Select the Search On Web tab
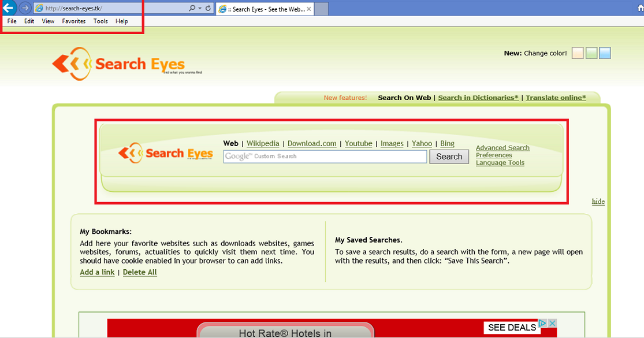Screen dimensions: 644x338 (404, 98)
